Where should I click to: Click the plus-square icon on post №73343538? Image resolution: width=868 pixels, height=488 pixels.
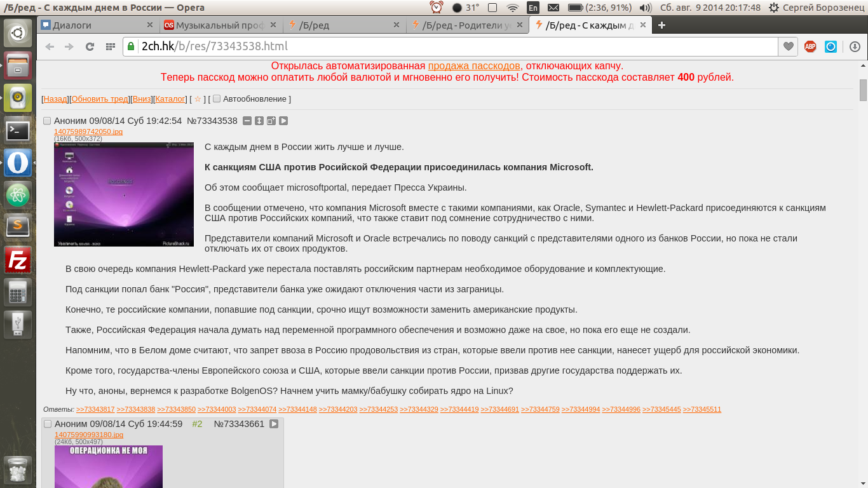point(271,121)
